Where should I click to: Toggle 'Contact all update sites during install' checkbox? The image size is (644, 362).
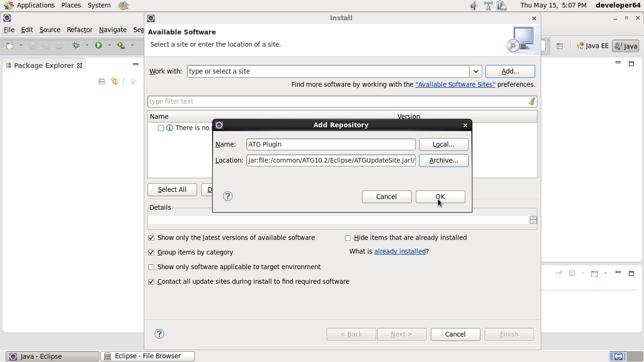(151, 282)
